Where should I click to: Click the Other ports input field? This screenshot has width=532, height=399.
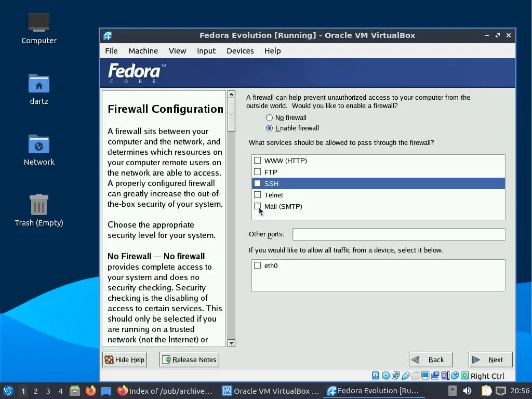(x=398, y=234)
